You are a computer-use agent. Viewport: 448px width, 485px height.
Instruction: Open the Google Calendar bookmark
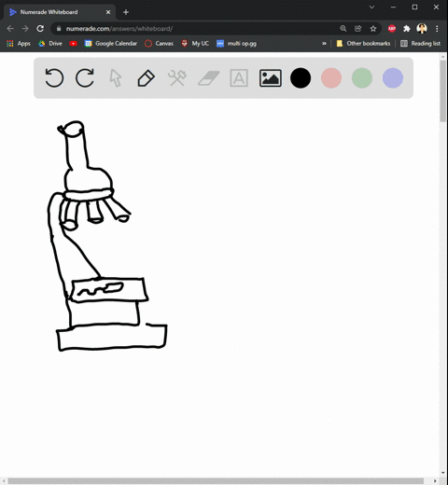coord(111,44)
